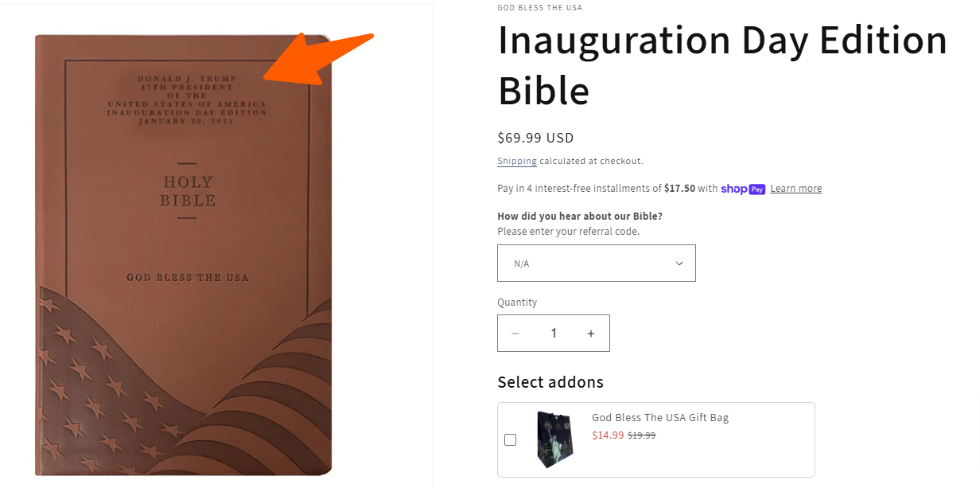
Task: Check the God Bless The USA Gift Bag checkbox
Action: [x=511, y=439]
